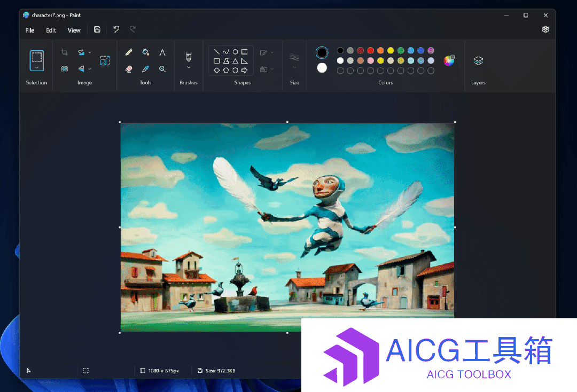This screenshot has width=577, height=392.
Task: Open the Edit colors rainbow wheel
Action: (x=449, y=61)
